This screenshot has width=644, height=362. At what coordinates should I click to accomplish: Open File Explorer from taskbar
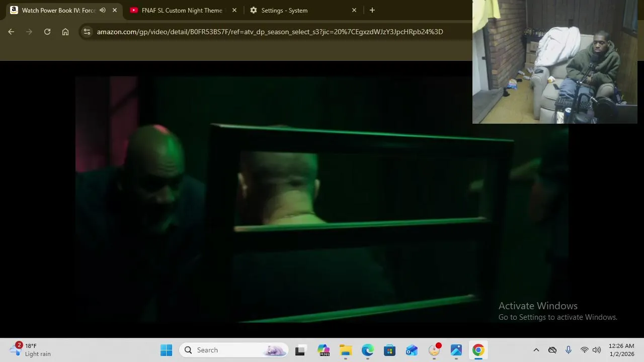point(346,350)
